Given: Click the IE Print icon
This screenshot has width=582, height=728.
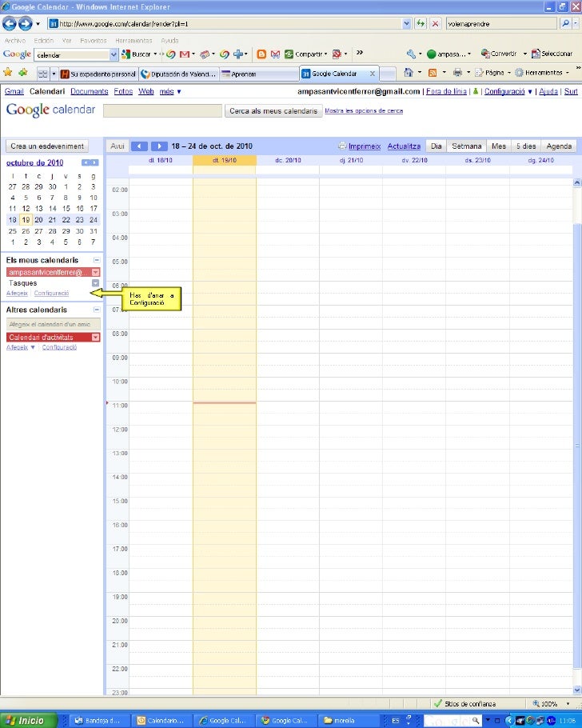Looking at the screenshot, I should (x=457, y=73).
